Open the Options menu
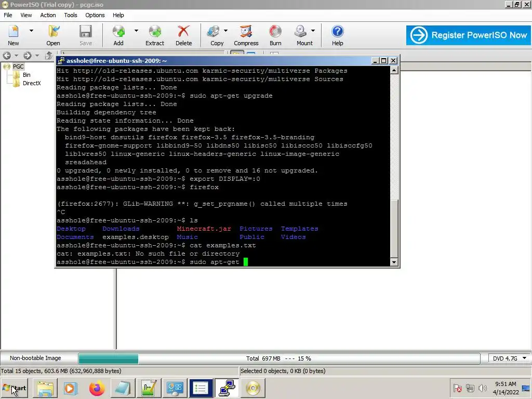 coord(95,15)
